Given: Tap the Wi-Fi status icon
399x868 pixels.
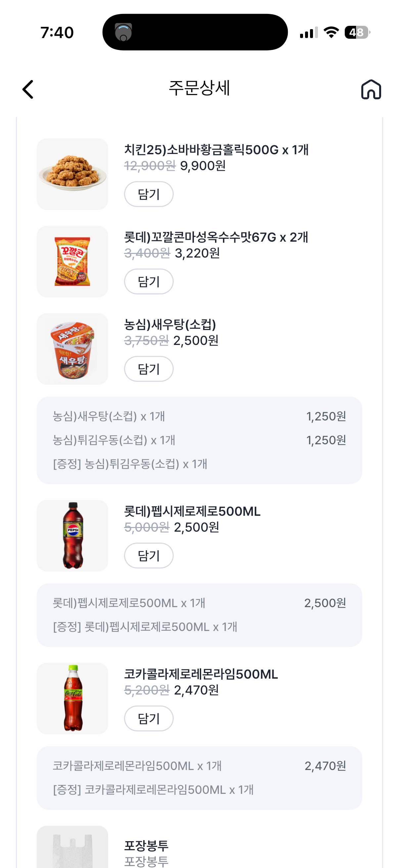Looking at the screenshot, I should (331, 32).
